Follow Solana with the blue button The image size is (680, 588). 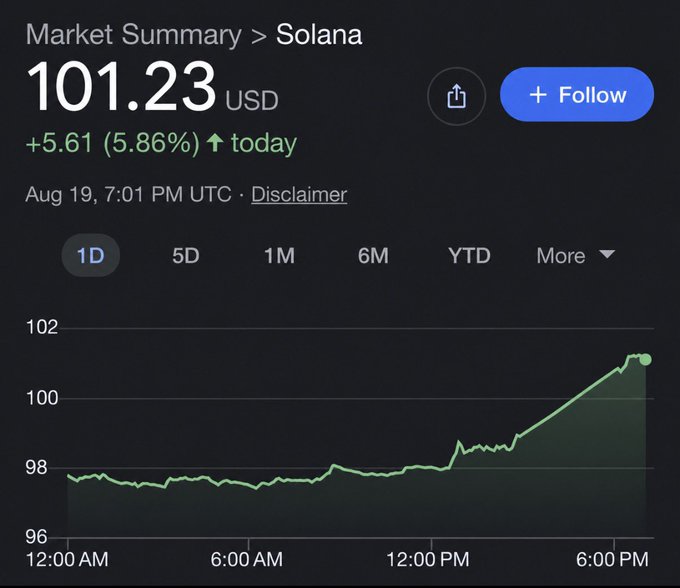point(577,94)
